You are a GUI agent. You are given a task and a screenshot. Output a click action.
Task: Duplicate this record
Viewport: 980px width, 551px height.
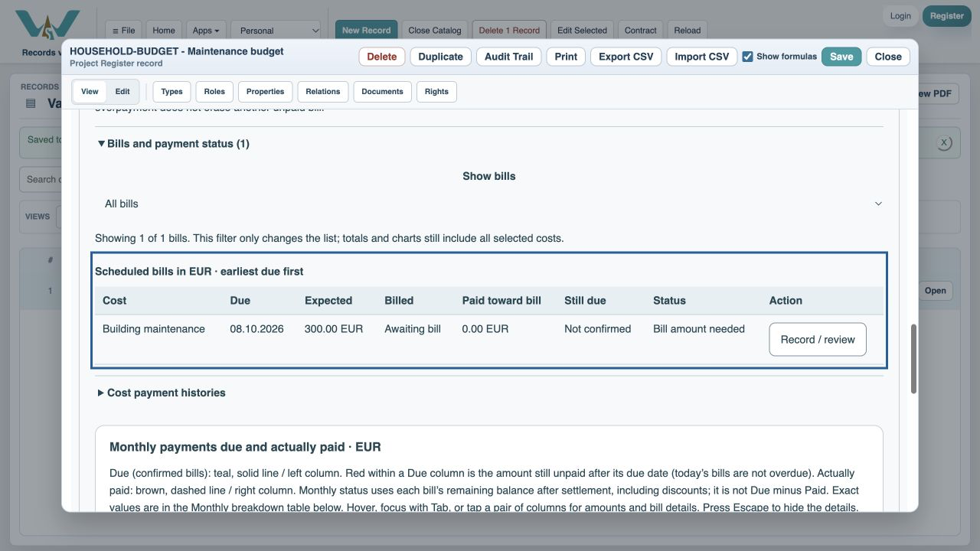pyautogui.click(x=441, y=57)
